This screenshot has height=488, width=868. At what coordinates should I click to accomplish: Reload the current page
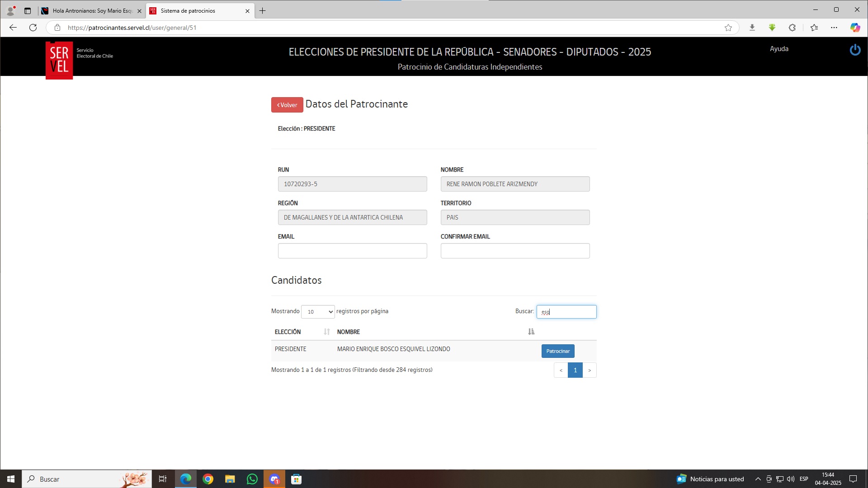(x=33, y=28)
